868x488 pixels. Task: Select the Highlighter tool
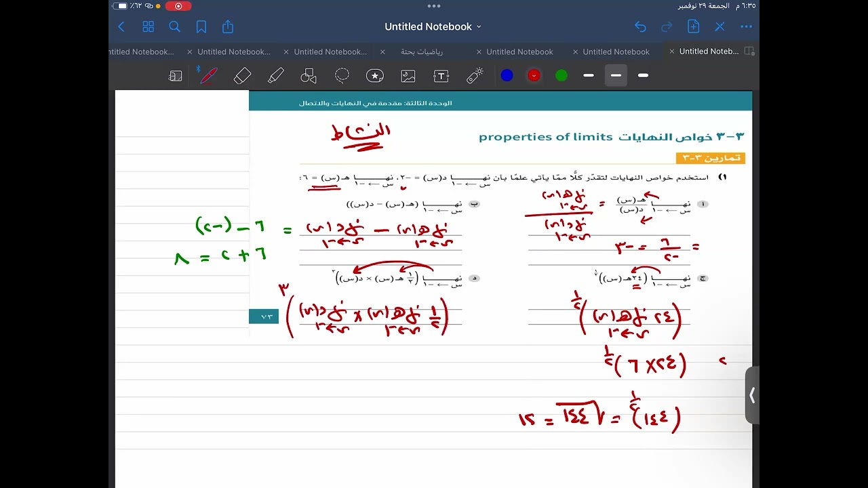click(x=275, y=76)
